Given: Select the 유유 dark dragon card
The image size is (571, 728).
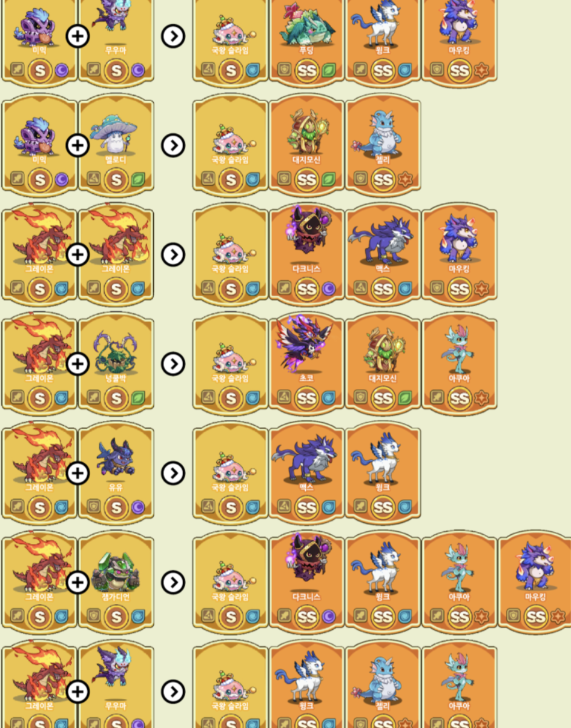Looking at the screenshot, I should tap(116, 472).
